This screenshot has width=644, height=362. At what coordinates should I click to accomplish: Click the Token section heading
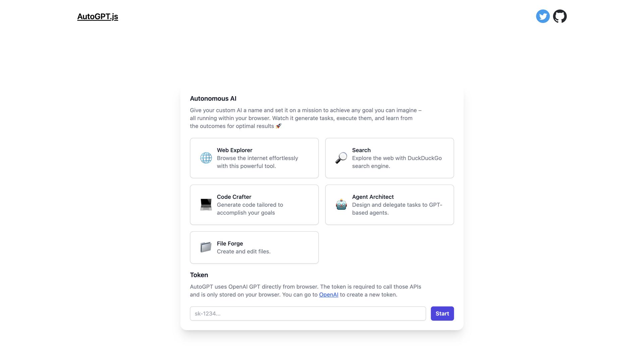(199, 275)
